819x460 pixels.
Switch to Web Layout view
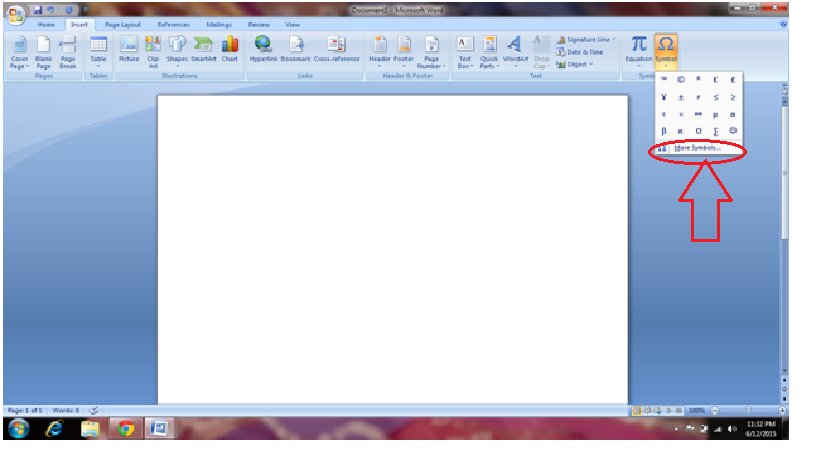[x=658, y=411]
